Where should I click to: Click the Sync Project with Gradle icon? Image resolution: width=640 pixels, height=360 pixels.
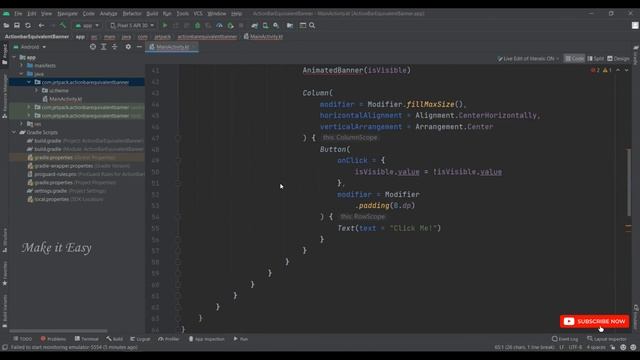click(x=254, y=25)
